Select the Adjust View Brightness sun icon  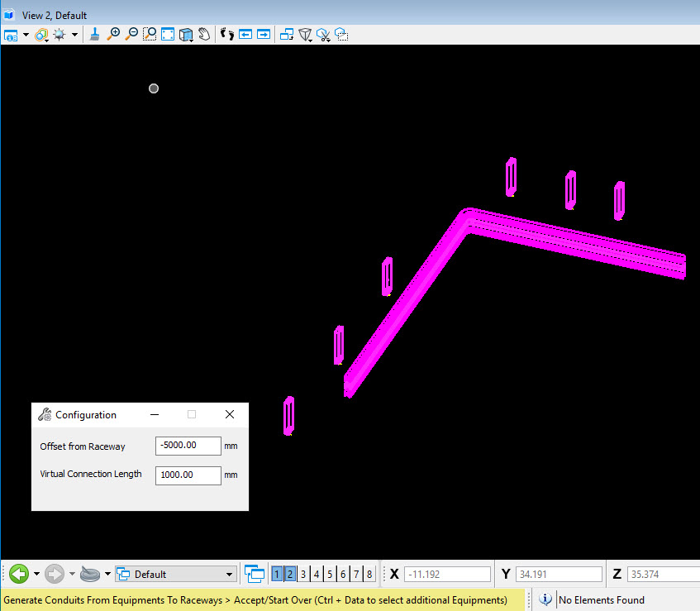pyautogui.click(x=58, y=34)
